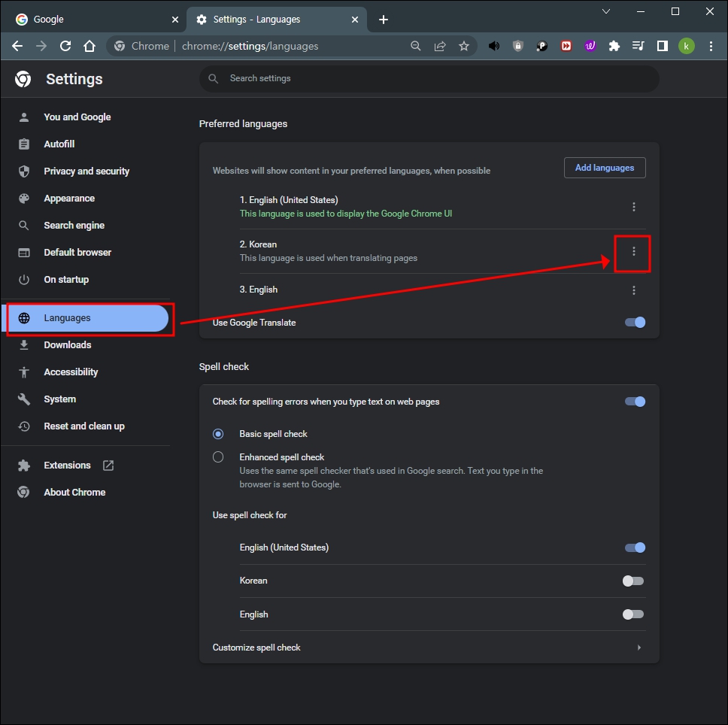This screenshot has height=725, width=728.
Task: Click the external link icon beside Extensions
Action: (x=108, y=465)
